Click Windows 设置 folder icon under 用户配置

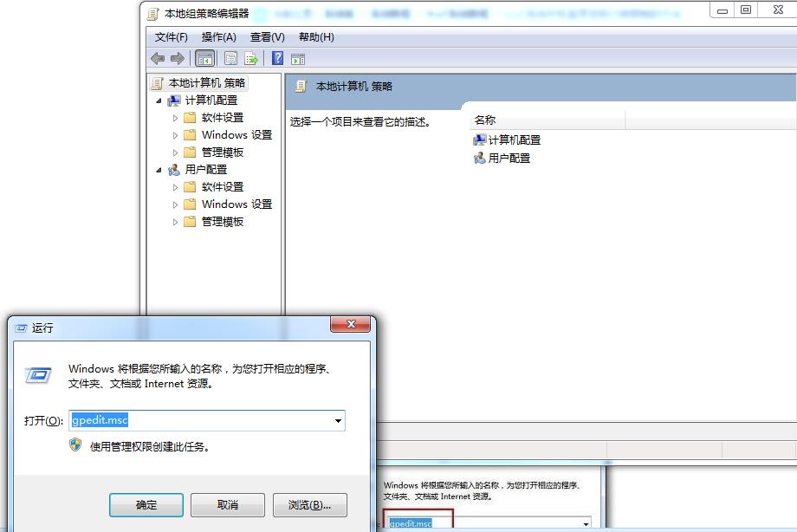click(x=190, y=204)
